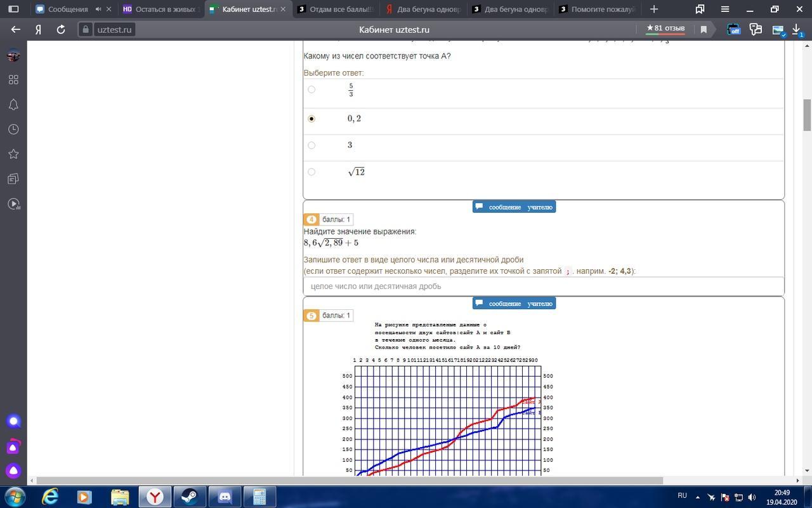Viewport: 812px width, 508px height.
Task: Click the profile avatar at sidebar top
Action: (13, 55)
